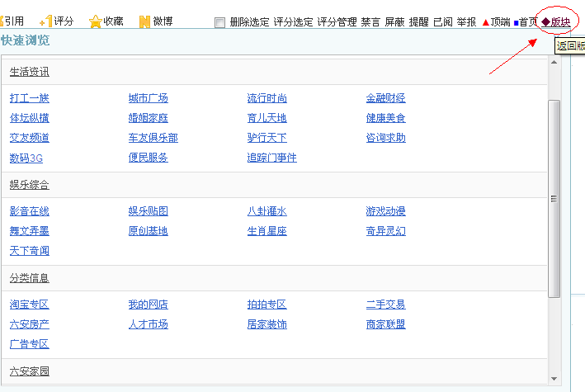Open the 拍拍专区 board

[267, 305]
